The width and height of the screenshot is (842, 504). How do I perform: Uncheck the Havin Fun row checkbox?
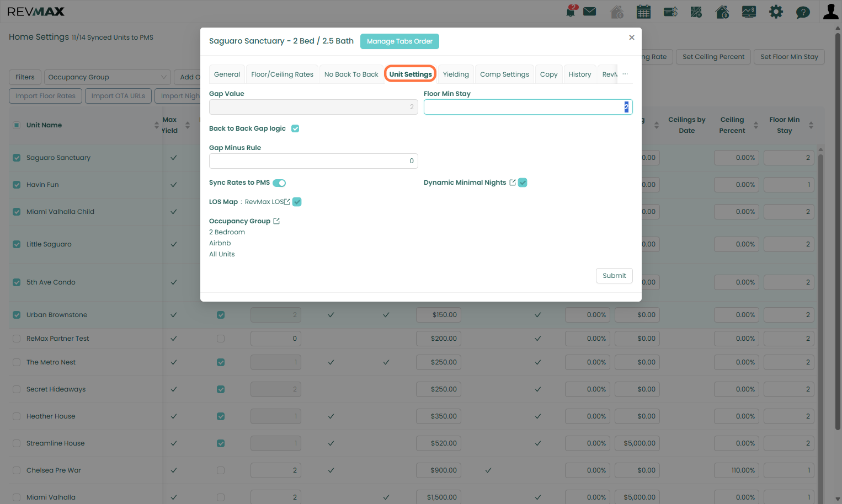[17, 185]
